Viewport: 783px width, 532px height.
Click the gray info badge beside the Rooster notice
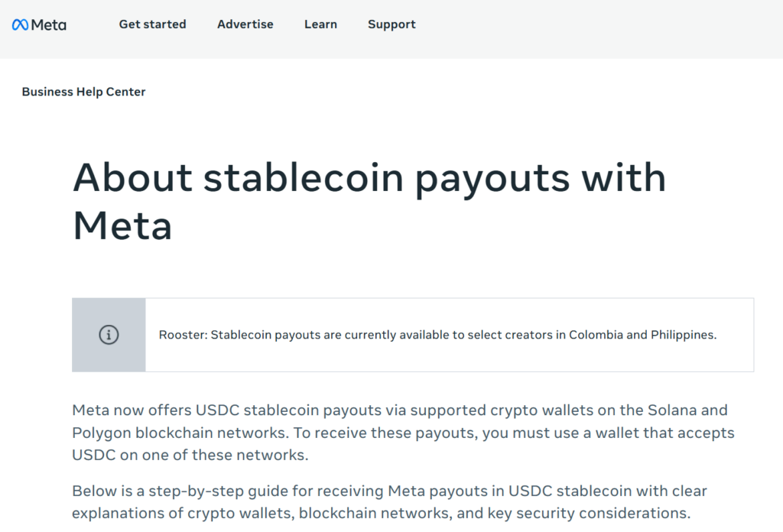(x=109, y=335)
